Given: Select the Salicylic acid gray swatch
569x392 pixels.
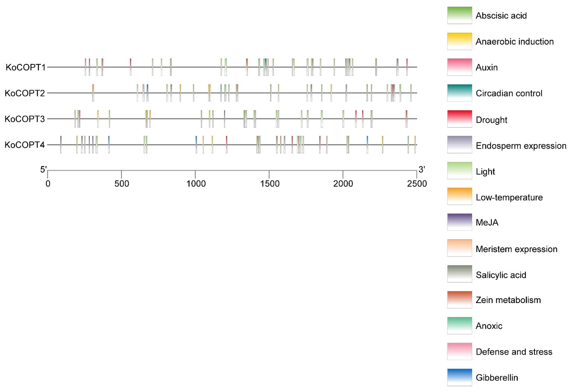Looking at the screenshot, I should tap(459, 274).
